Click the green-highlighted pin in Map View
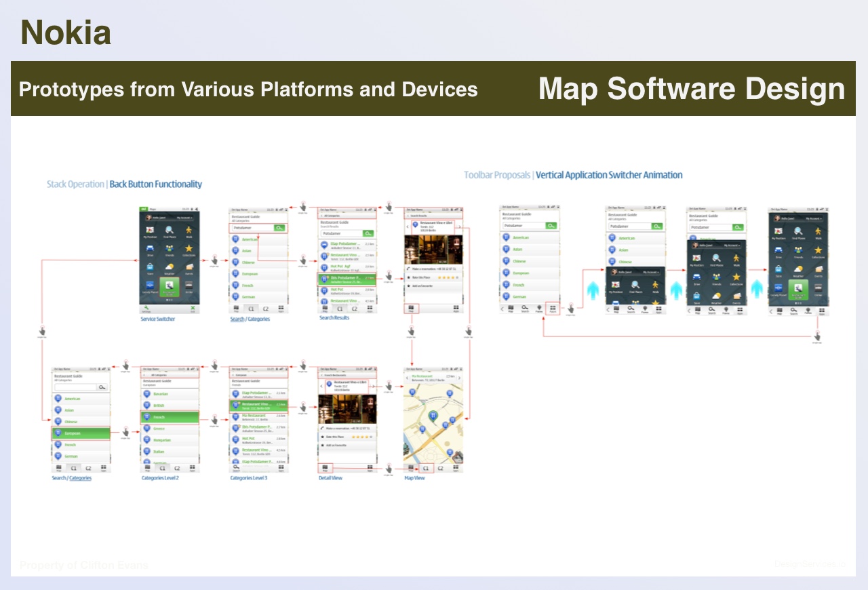Screen dimensions: 868x590 point(433,416)
